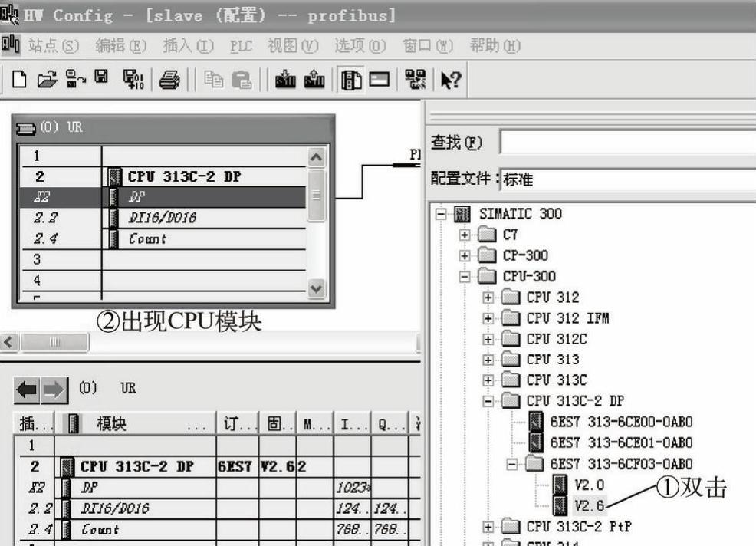Click Upload to PG icon

[x=314, y=80]
